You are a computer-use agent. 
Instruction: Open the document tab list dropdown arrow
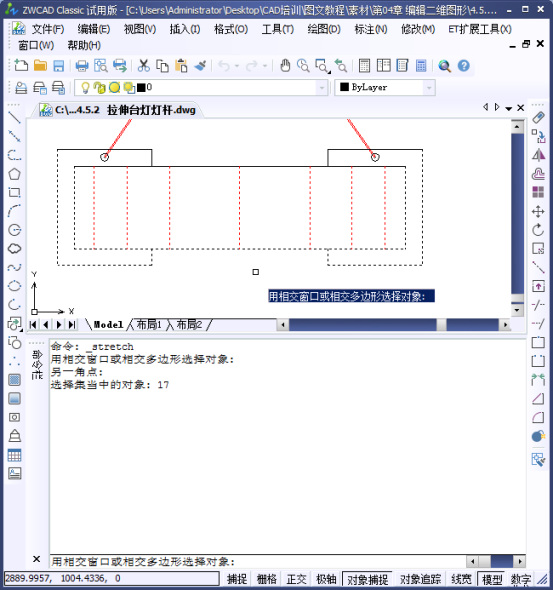click(x=509, y=108)
